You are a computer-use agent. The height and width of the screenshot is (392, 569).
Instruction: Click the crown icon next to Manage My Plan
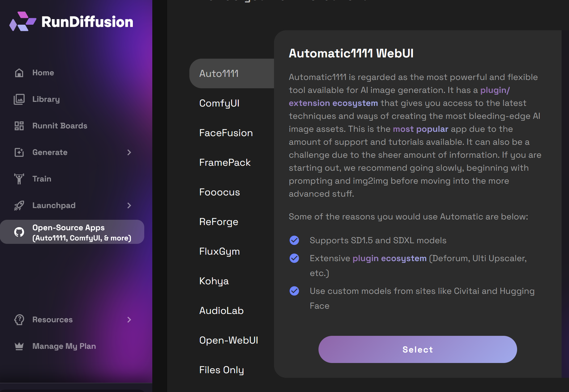tap(19, 346)
